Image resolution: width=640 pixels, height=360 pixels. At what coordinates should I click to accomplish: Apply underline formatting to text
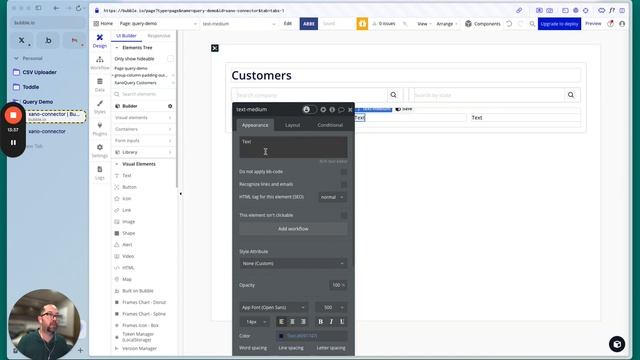click(x=342, y=322)
